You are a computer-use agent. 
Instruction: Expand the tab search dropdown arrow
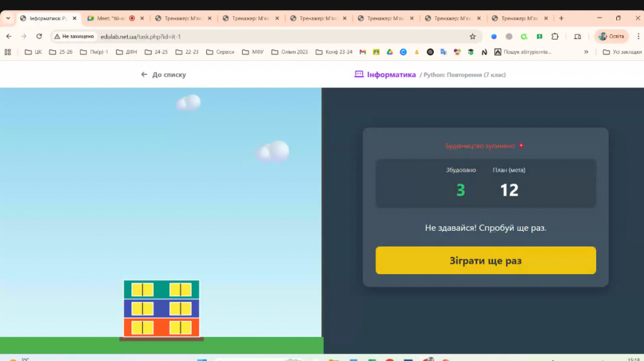pos(8,18)
